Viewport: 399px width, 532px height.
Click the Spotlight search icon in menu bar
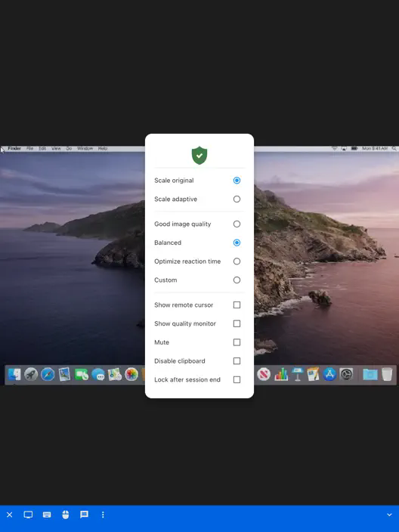pos(394,148)
